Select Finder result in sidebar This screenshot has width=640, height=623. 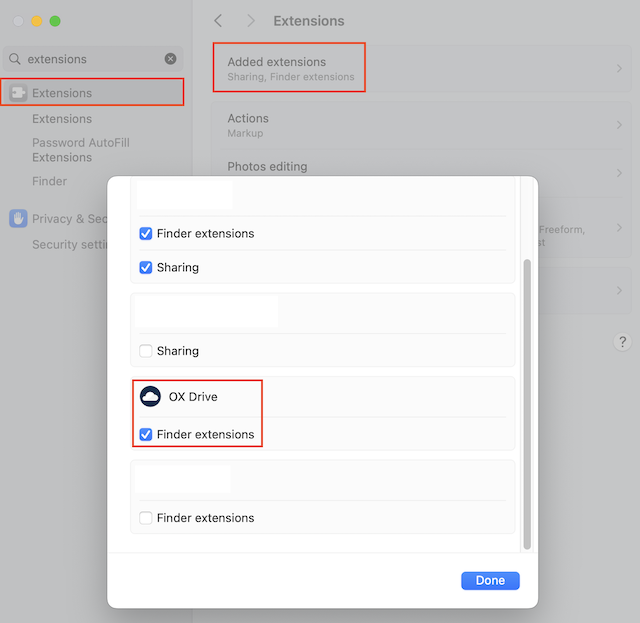pos(49,181)
